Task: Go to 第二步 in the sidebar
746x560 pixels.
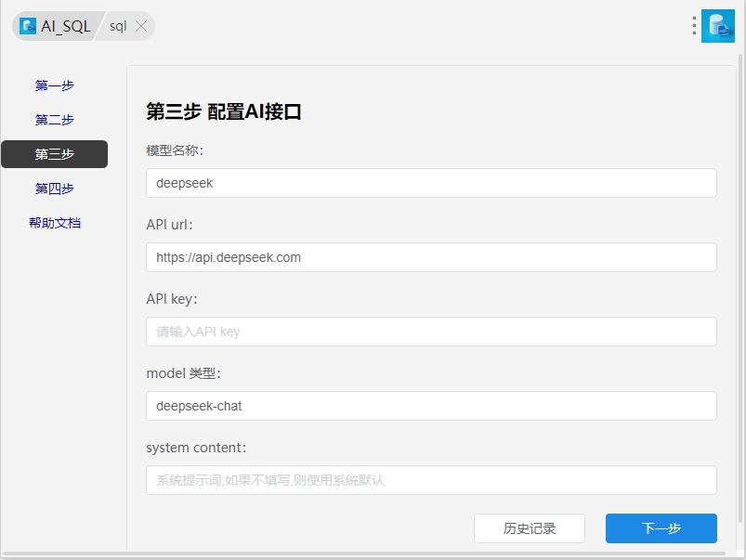Action: pos(54,120)
